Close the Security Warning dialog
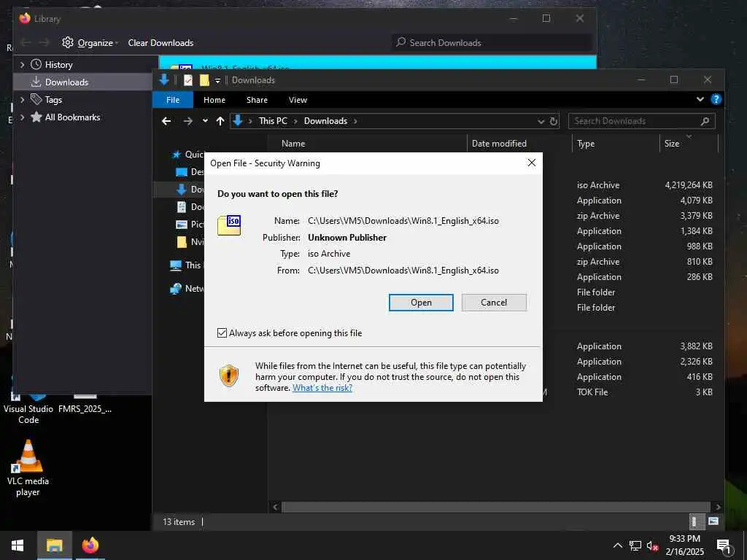 tap(532, 163)
